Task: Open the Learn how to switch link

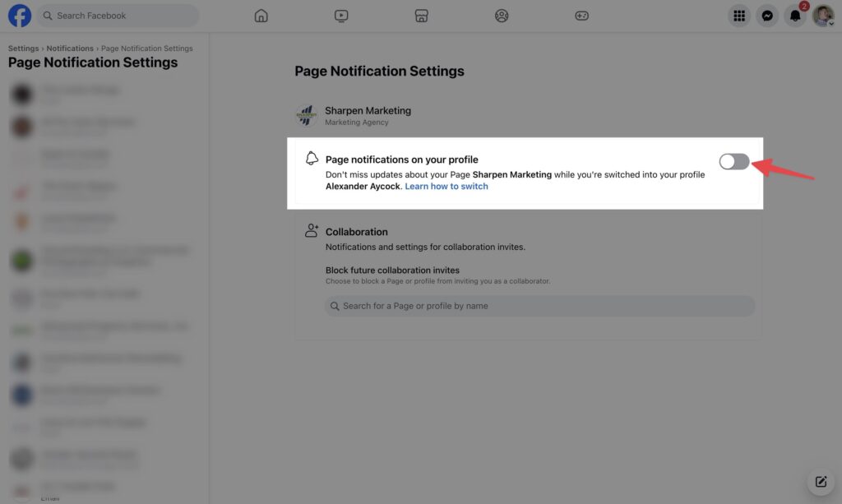Action: [x=446, y=187]
